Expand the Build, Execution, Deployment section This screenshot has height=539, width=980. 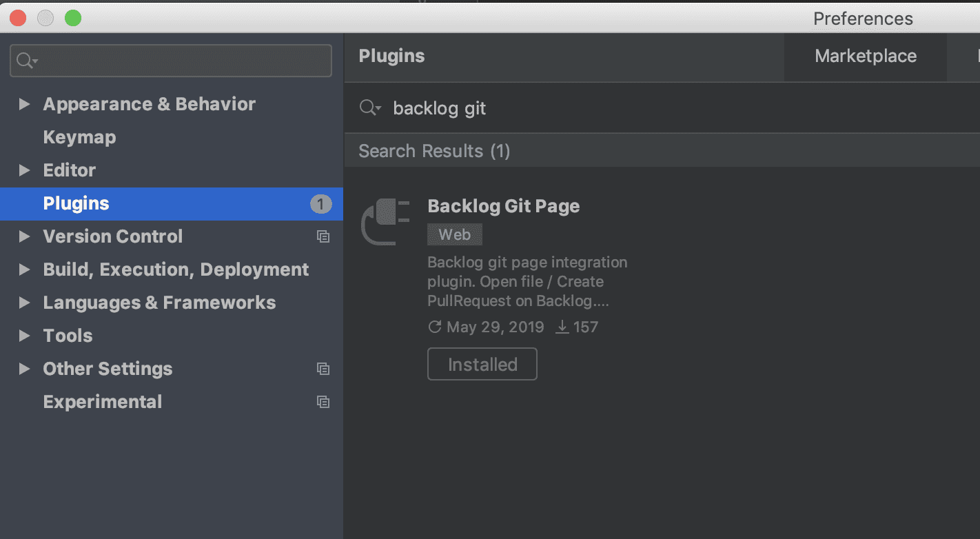click(x=25, y=269)
